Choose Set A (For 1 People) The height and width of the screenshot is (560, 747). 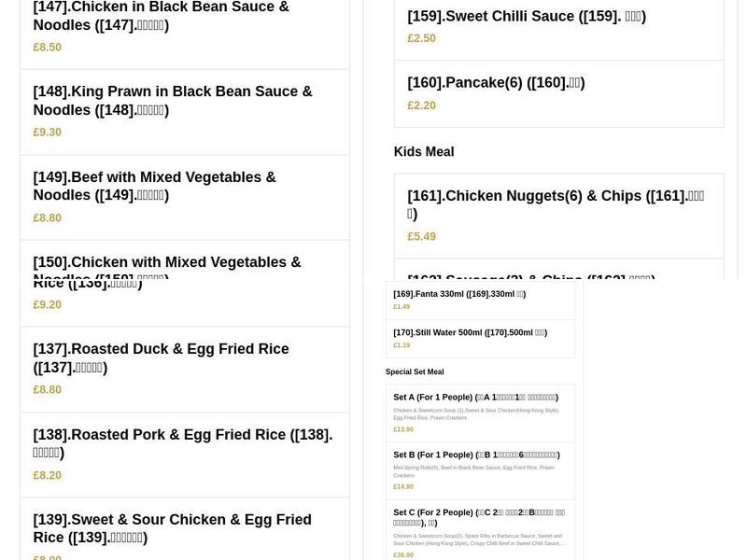click(x=476, y=397)
